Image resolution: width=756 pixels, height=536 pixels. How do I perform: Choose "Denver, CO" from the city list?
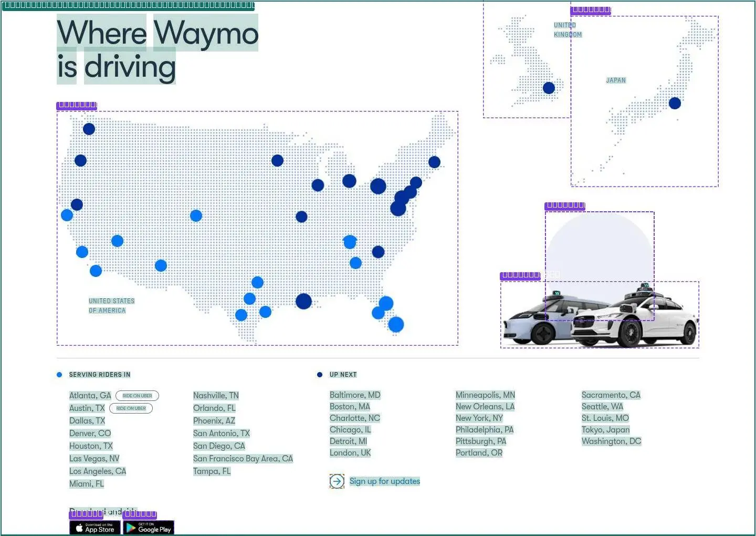[90, 434]
